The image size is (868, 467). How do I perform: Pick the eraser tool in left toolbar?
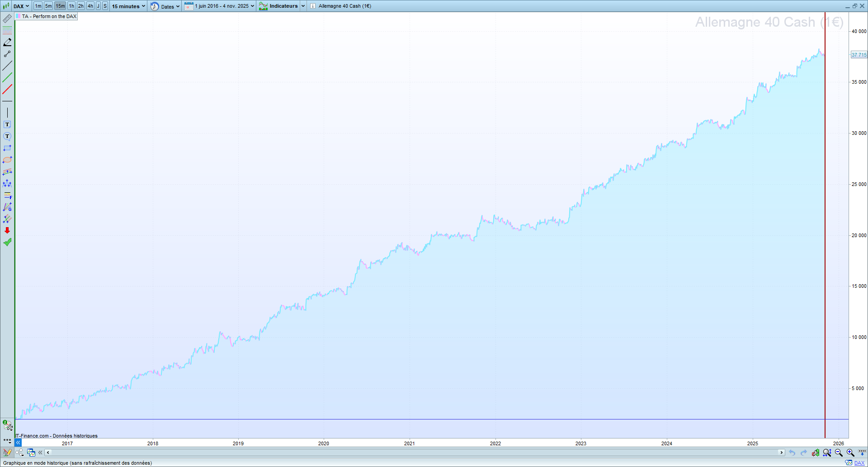(x=7, y=42)
